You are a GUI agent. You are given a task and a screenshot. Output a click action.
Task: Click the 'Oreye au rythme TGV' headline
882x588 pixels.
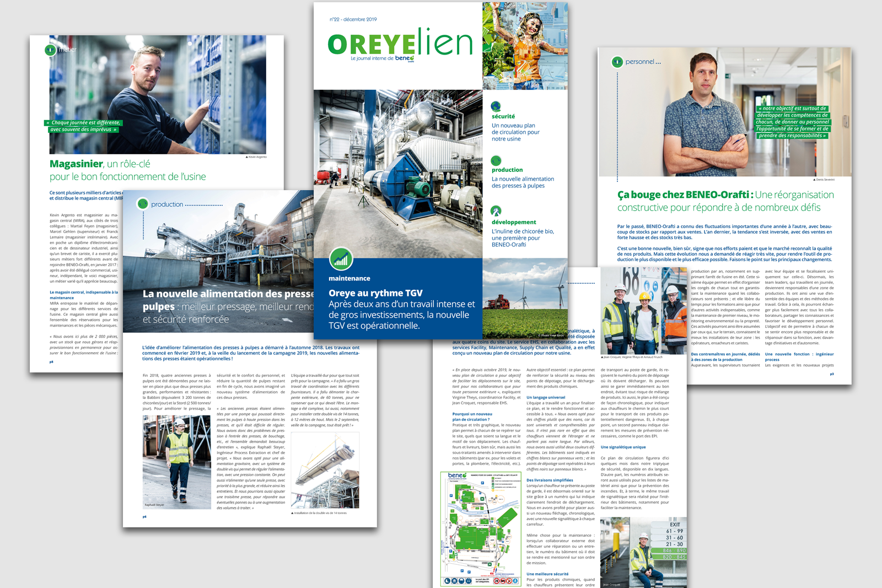pyautogui.click(x=375, y=293)
